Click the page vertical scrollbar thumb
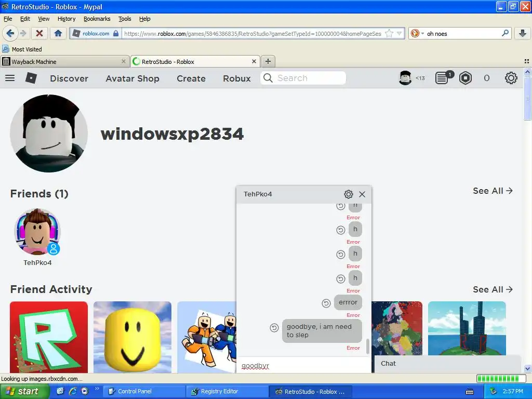Image resolution: width=532 pixels, height=399 pixels. [x=527, y=98]
